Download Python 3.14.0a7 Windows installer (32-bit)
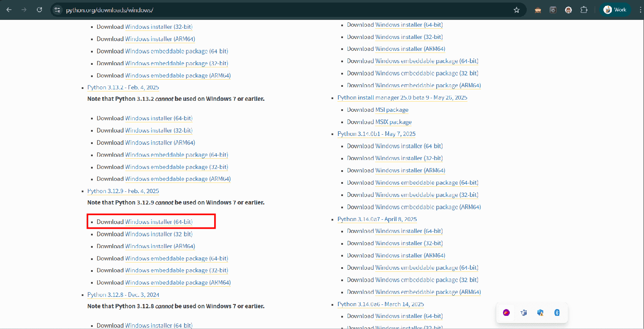The width and height of the screenshot is (644, 329). tap(409, 243)
